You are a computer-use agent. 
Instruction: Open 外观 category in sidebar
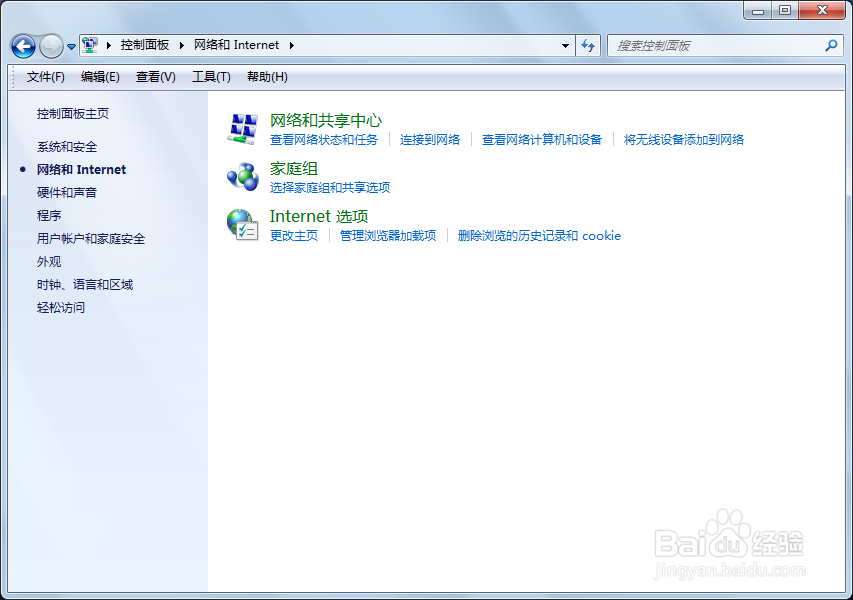click(x=49, y=262)
